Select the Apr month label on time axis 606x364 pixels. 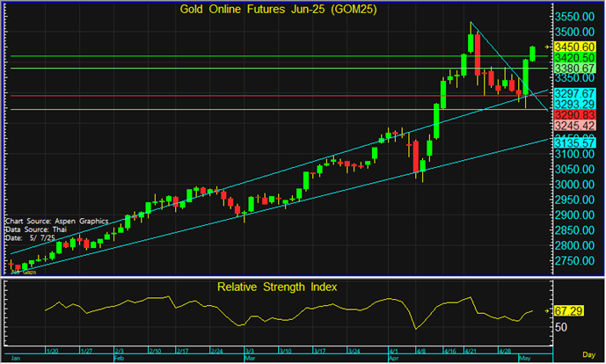coord(391,359)
